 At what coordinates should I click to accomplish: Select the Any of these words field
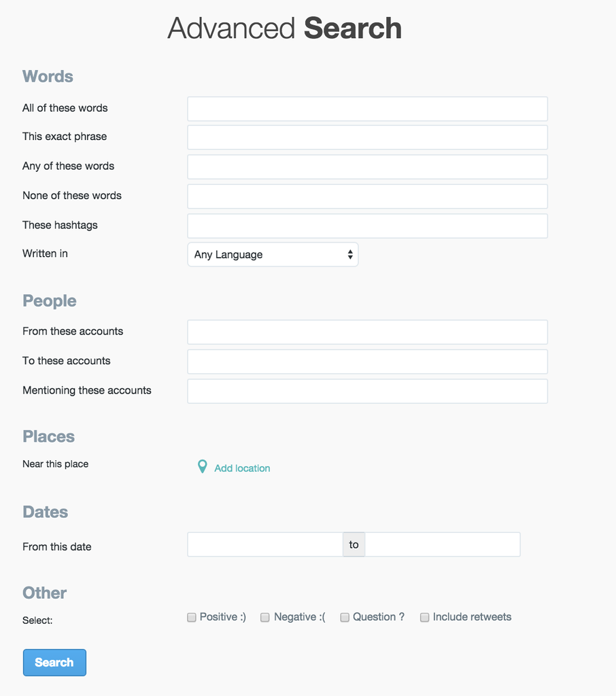coord(367,167)
